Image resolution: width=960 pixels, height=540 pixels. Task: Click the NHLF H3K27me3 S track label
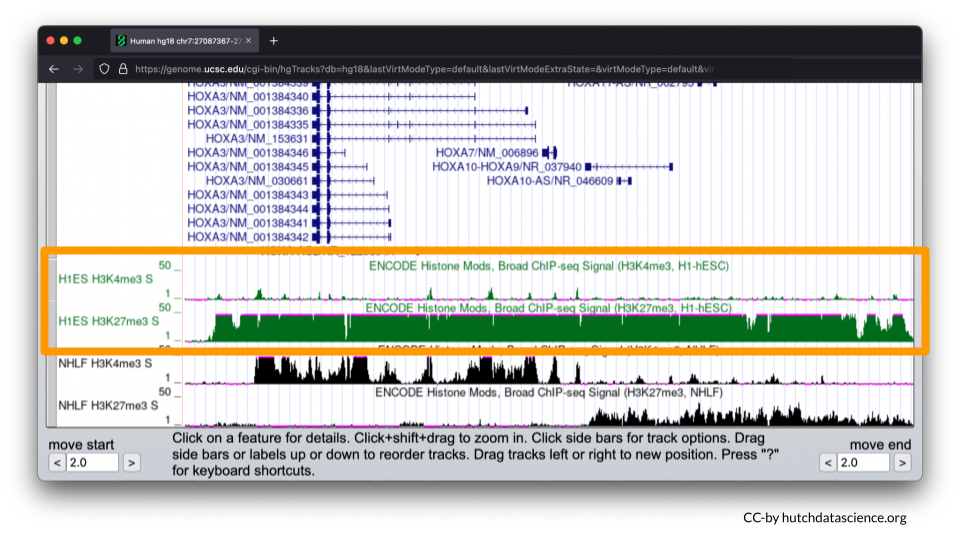(108, 405)
